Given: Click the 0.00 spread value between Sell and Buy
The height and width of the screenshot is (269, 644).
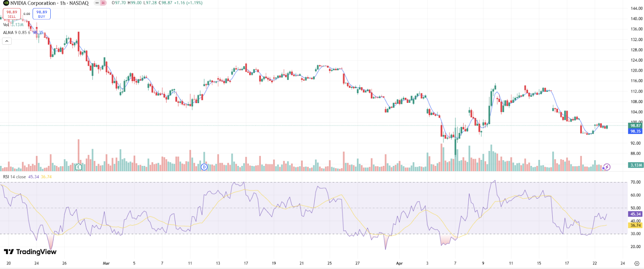Looking at the screenshot, I should pyautogui.click(x=27, y=14).
